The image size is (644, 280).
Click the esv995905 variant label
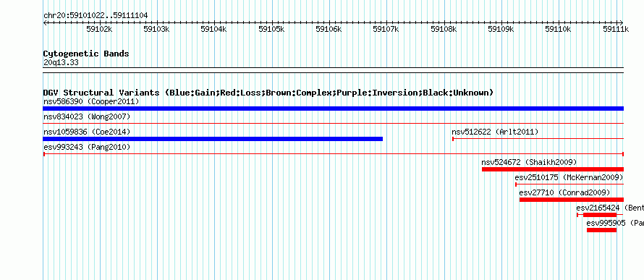615,223
